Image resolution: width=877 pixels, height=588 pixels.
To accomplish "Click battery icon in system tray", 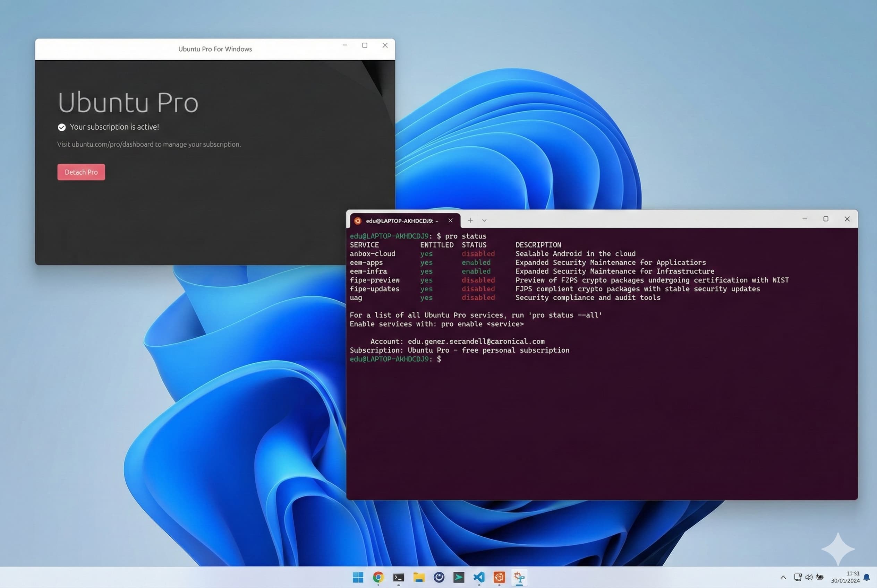I will (820, 578).
